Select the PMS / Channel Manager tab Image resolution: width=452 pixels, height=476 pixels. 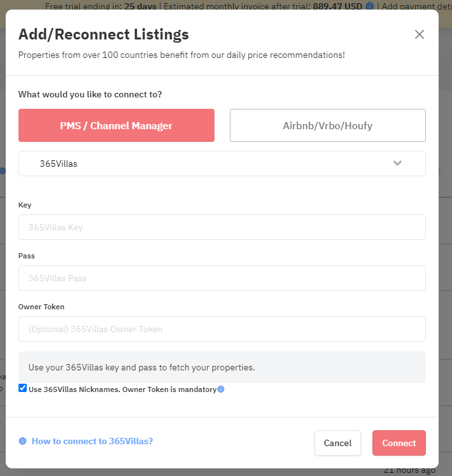click(117, 125)
